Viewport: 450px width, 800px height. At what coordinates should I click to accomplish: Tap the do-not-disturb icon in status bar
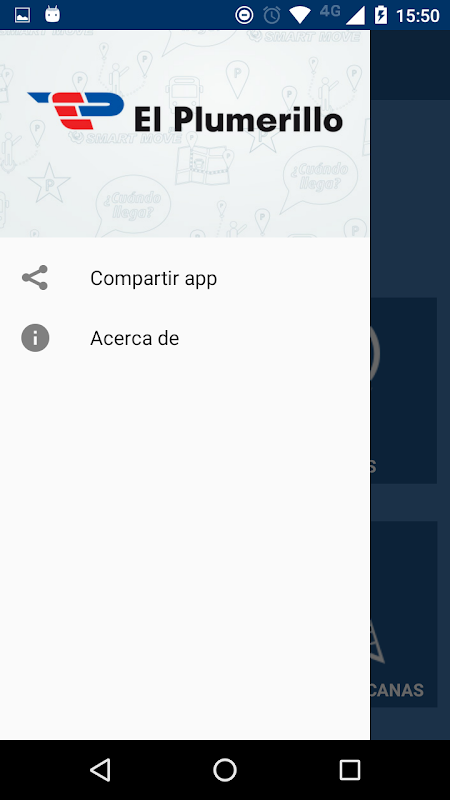pos(244,15)
